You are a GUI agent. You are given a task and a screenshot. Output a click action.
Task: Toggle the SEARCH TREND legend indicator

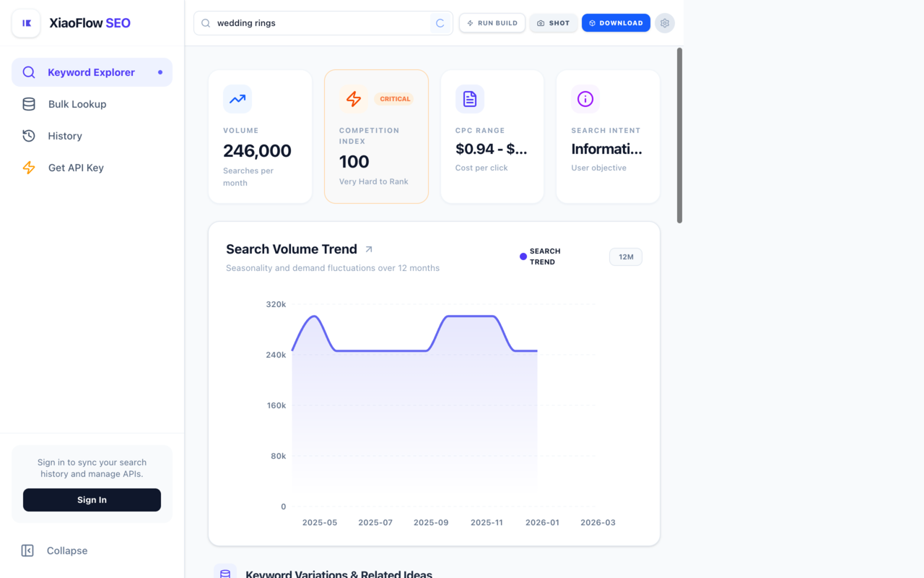coord(523,256)
